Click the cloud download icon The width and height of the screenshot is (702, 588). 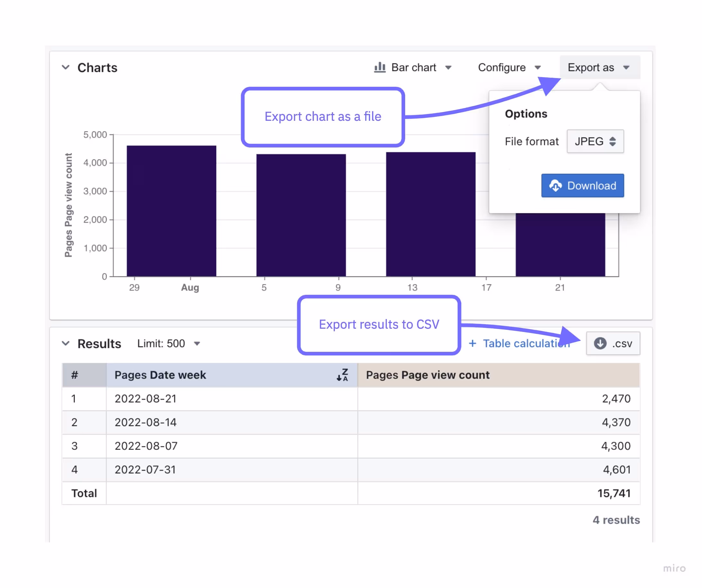point(555,186)
